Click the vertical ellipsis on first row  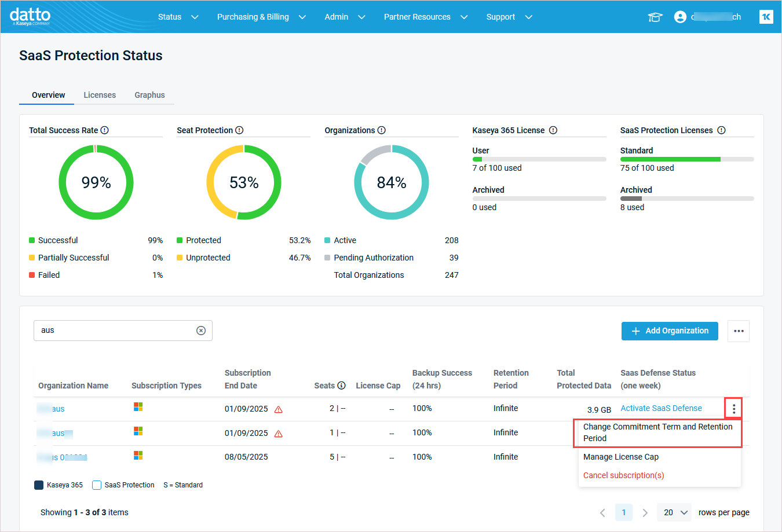733,409
